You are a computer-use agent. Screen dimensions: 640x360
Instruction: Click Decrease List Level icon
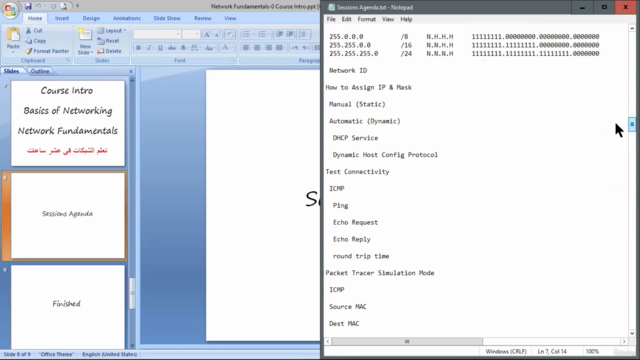pyautogui.click(x=279, y=34)
